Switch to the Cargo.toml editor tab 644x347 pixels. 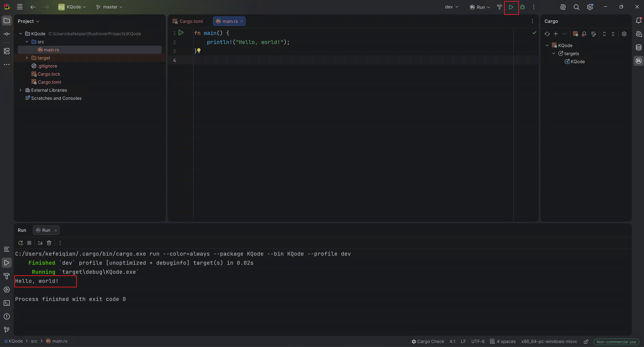[188, 21]
